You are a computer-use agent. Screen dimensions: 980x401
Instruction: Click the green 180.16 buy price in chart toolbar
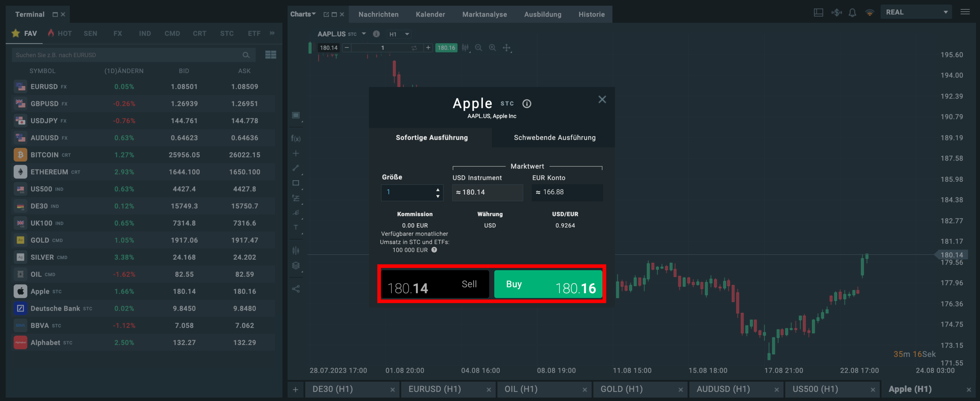[x=446, y=48]
